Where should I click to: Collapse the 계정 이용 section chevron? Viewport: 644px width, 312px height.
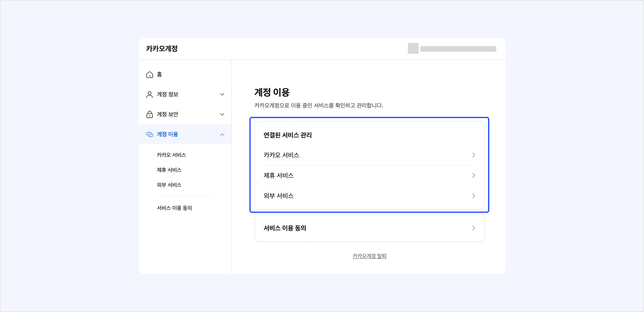[x=222, y=135]
